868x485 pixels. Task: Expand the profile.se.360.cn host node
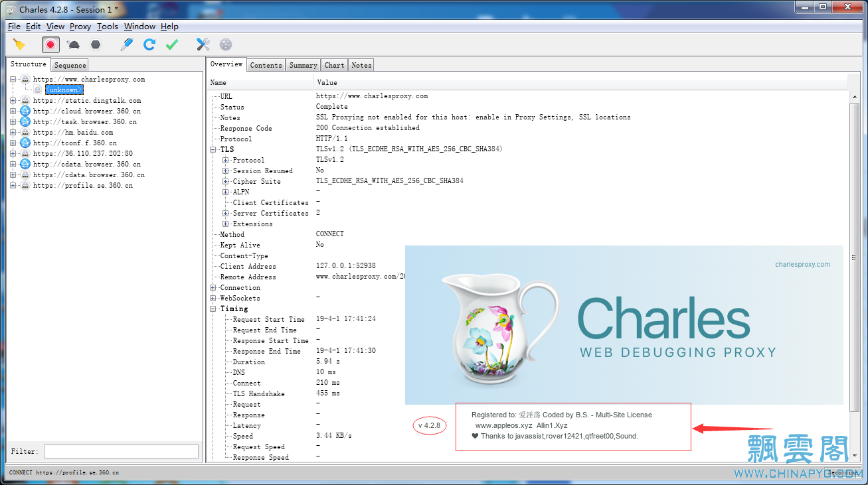tap(13, 186)
